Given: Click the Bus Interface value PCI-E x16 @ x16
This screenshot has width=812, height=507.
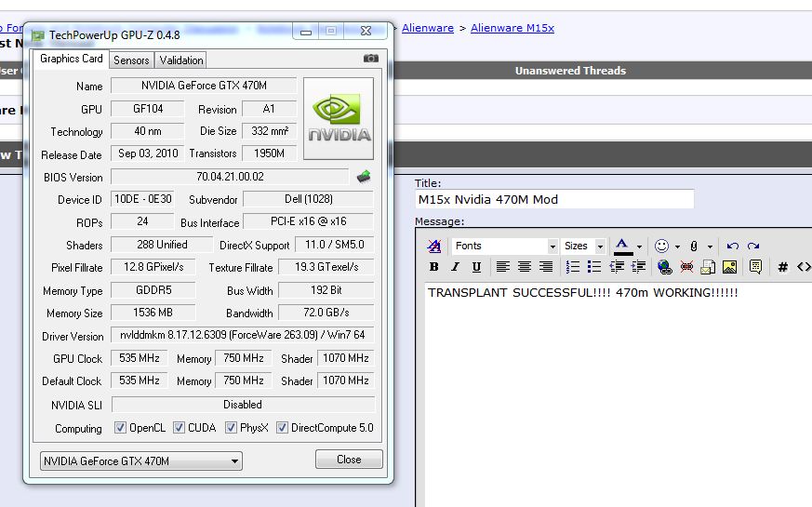Looking at the screenshot, I should coord(308,221).
